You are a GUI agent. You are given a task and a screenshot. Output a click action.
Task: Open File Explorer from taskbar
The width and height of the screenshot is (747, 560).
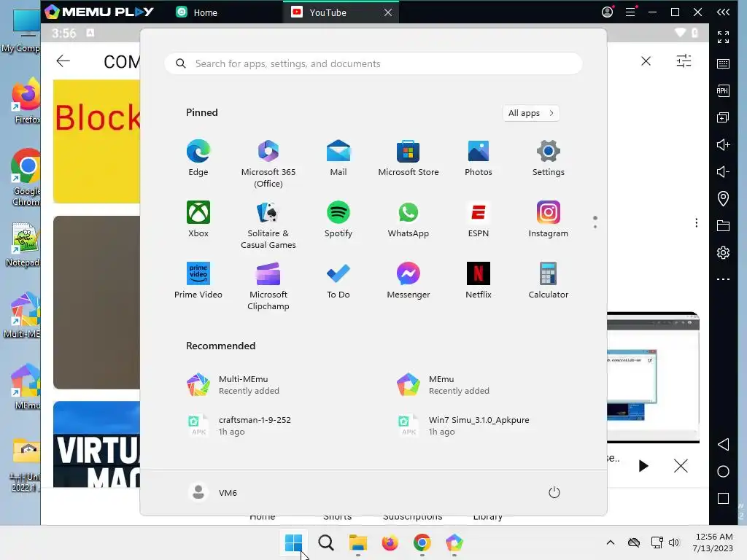tap(357, 542)
